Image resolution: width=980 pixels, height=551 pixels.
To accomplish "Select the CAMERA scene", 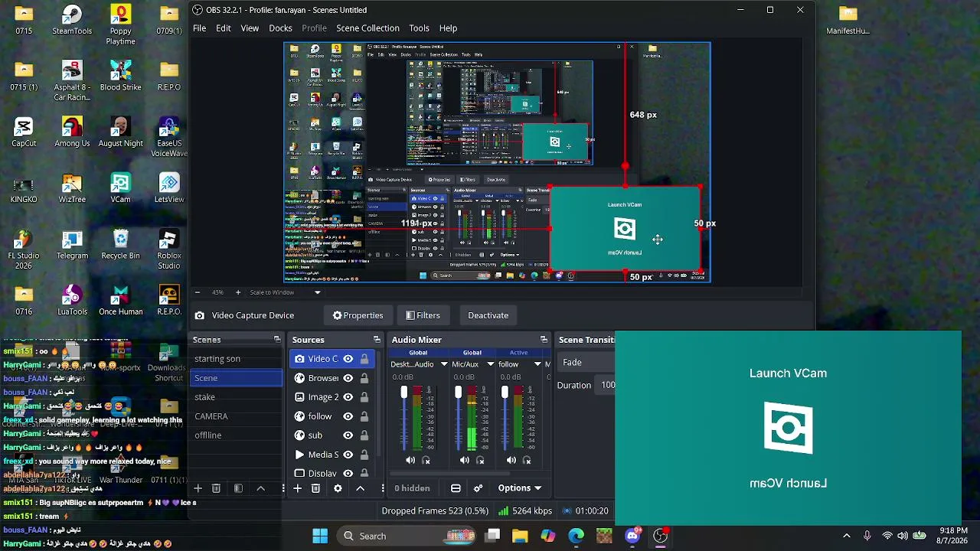I will tap(237, 416).
